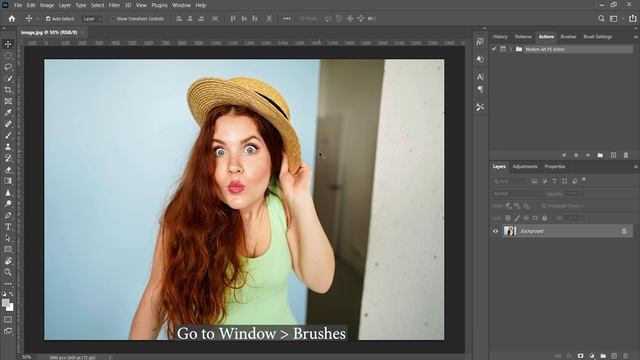Image resolution: width=640 pixels, height=360 pixels.
Task: Open the layer Kind filter dropdown
Action: (x=510, y=181)
